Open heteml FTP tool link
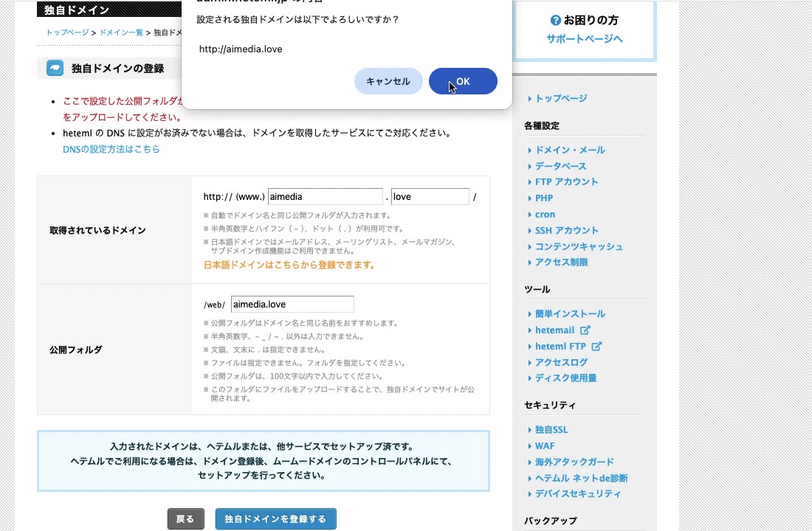 coord(560,346)
